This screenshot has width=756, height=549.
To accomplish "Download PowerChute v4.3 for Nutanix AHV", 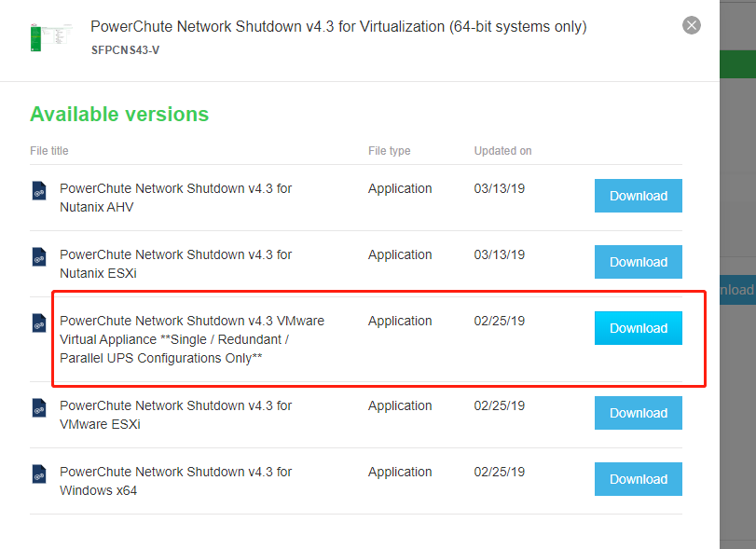I will pyautogui.click(x=638, y=196).
